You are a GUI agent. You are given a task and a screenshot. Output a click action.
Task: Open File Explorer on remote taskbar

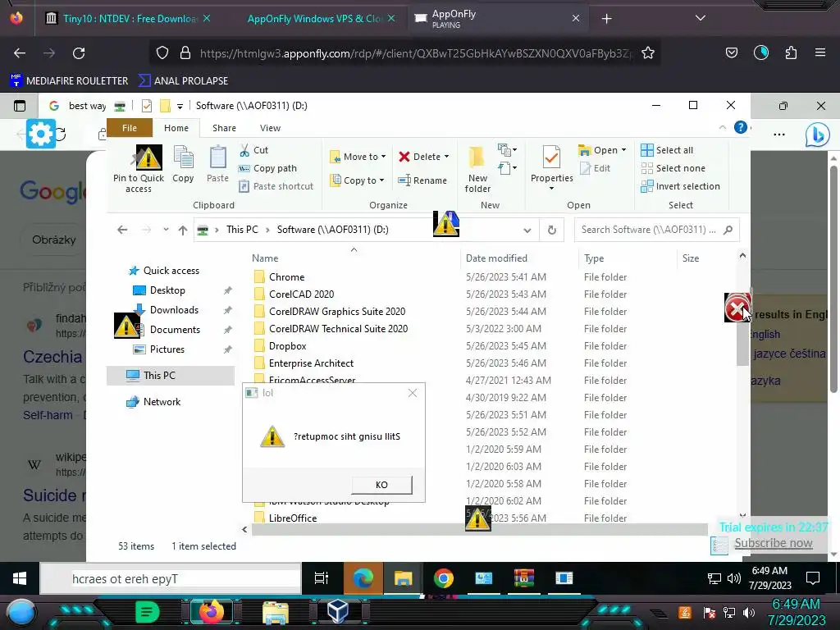[x=403, y=578]
